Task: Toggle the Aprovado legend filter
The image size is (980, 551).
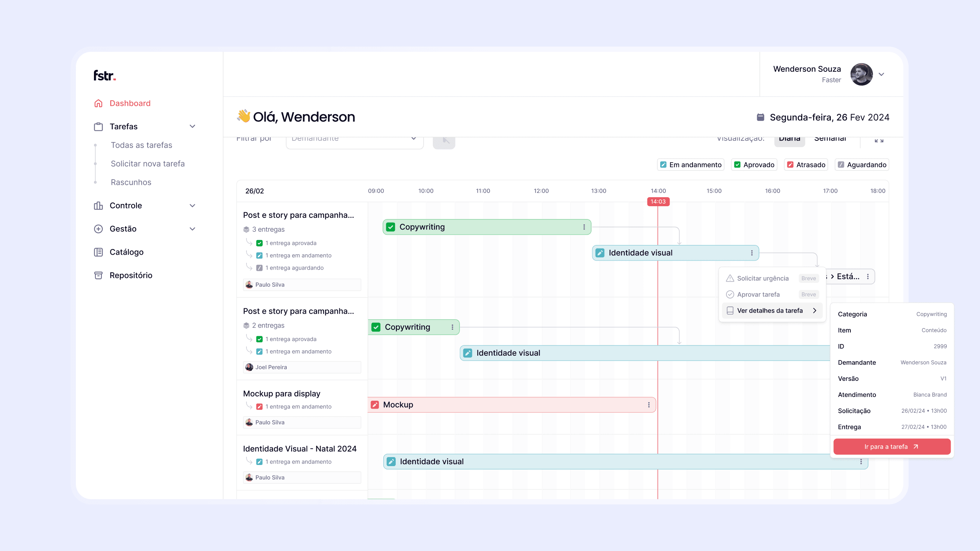Action: pyautogui.click(x=754, y=165)
